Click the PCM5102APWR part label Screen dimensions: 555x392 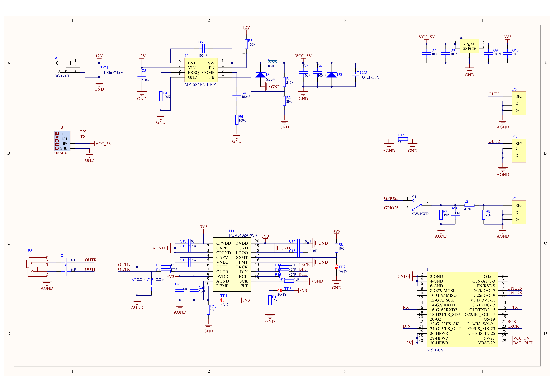[243, 235]
